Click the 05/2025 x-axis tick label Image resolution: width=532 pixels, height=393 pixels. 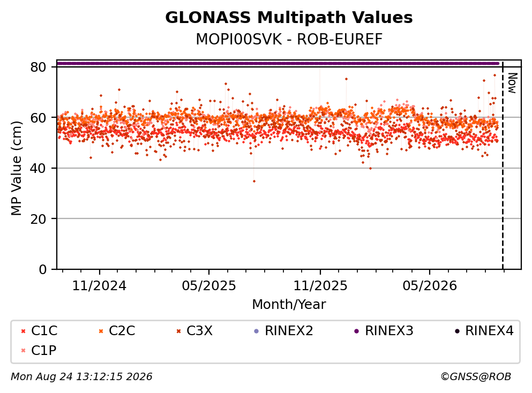pos(208,286)
